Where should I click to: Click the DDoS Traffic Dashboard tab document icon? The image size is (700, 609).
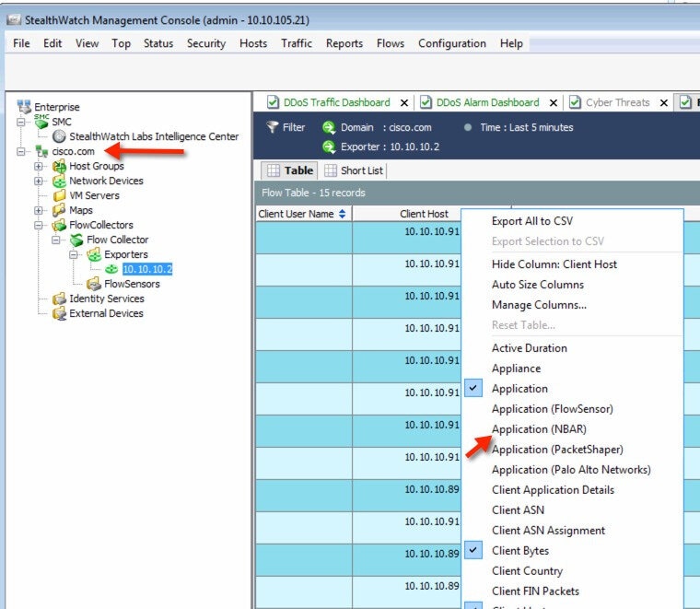[273, 102]
